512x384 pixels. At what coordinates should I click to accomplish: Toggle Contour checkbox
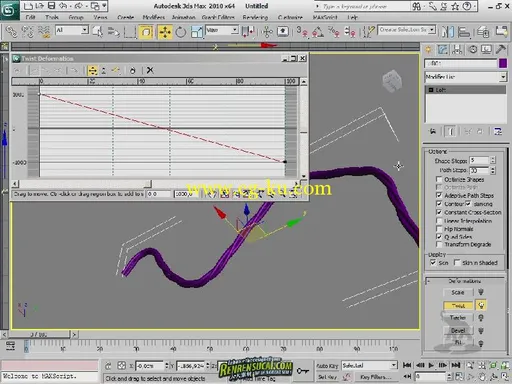coord(439,203)
